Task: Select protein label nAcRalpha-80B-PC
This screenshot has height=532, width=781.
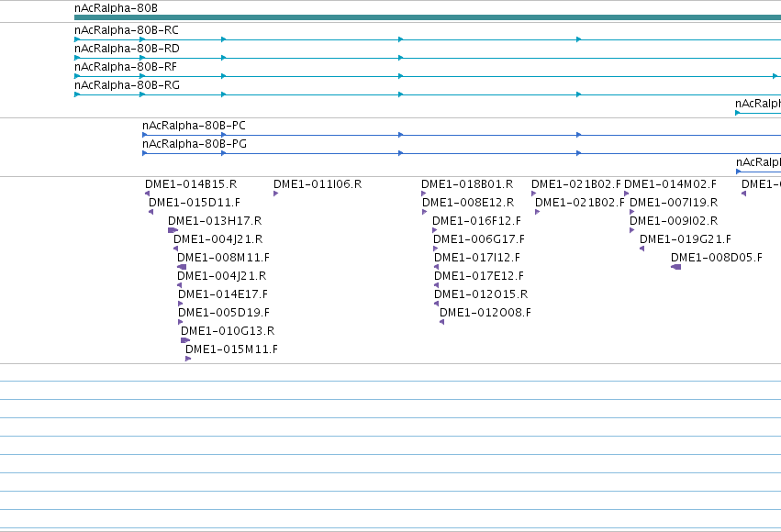Action: pos(194,126)
